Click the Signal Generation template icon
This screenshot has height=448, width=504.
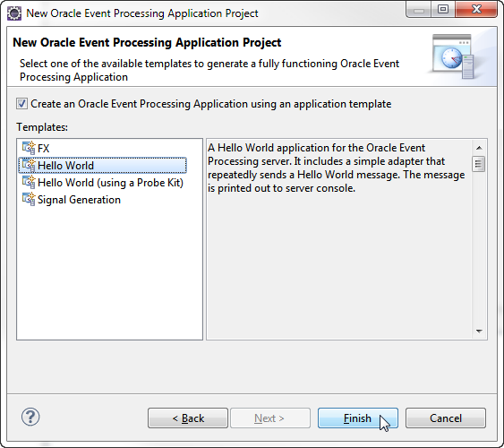pyautogui.click(x=29, y=200)
